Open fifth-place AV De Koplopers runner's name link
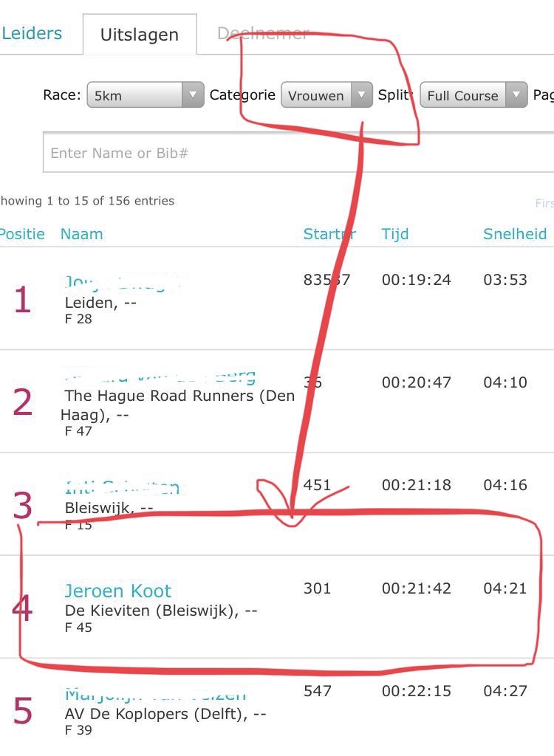The image size is (554, 756). pyautogui.click(x=155, y=695)
